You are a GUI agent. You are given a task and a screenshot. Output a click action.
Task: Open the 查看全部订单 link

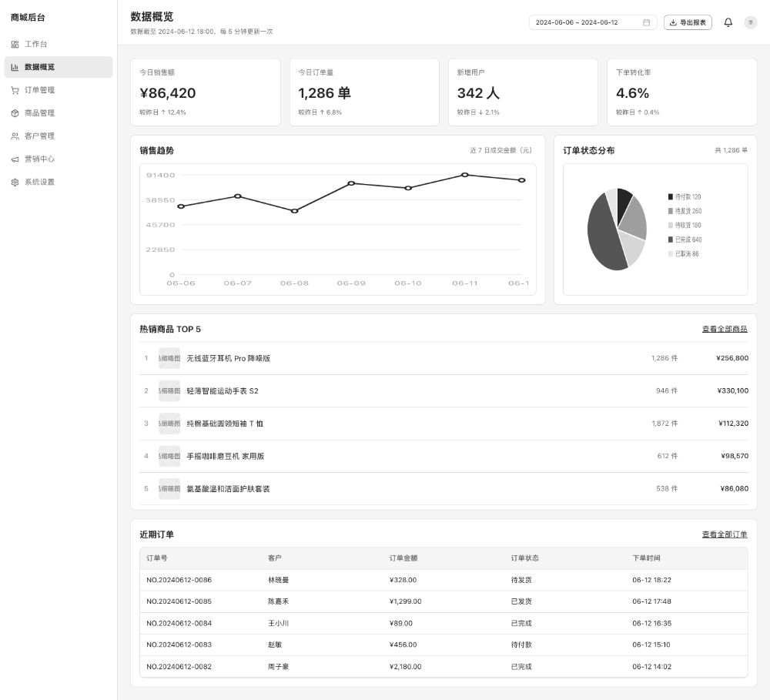[x=725, y=534]
